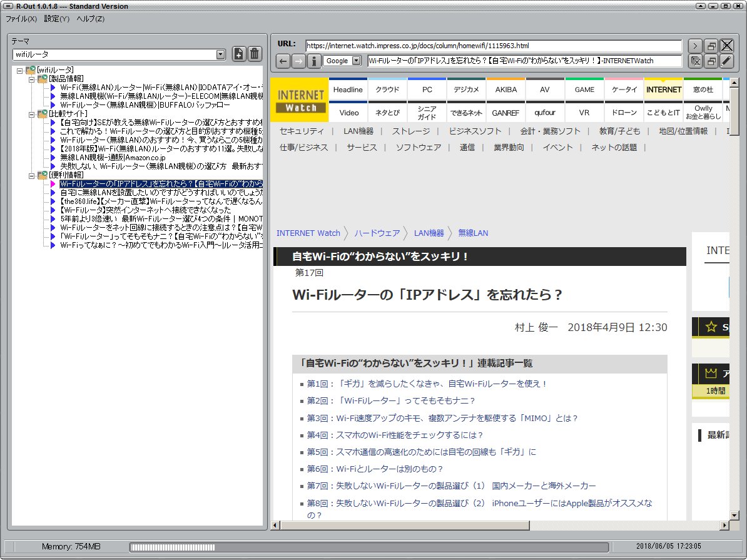Go back using the left arrow button

pyautogui.click(x=283, y=61)
